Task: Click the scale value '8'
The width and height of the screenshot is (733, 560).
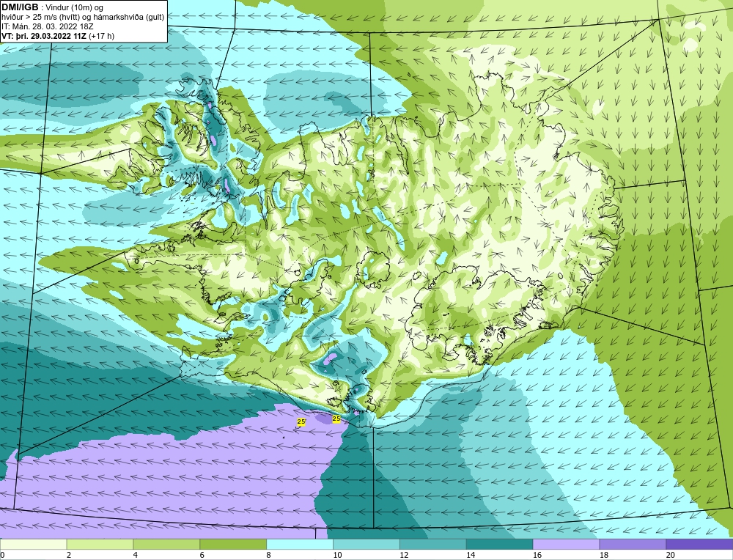Action: (x=268, y=555)
